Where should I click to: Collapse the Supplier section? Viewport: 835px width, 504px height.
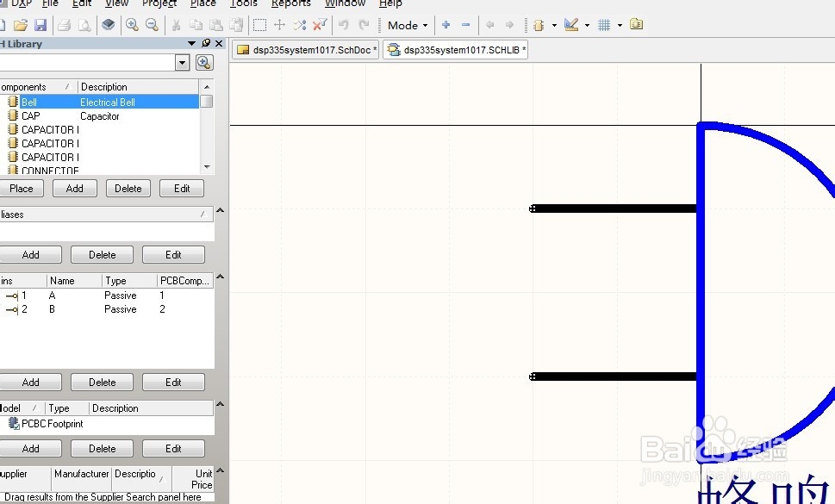click(220, 470)
